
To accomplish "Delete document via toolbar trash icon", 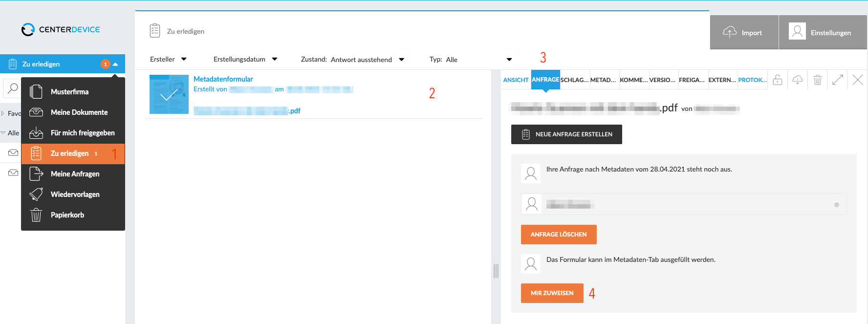I will (818, 80).
